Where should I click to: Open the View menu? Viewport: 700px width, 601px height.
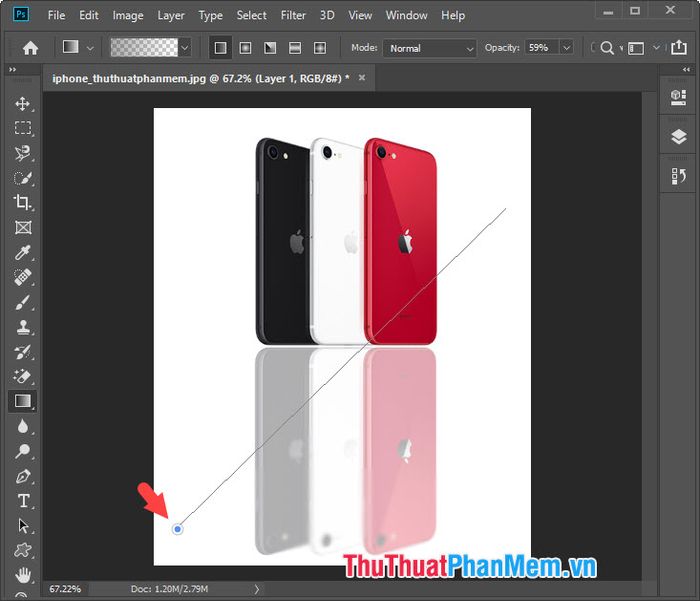click(x=360, y=15)
